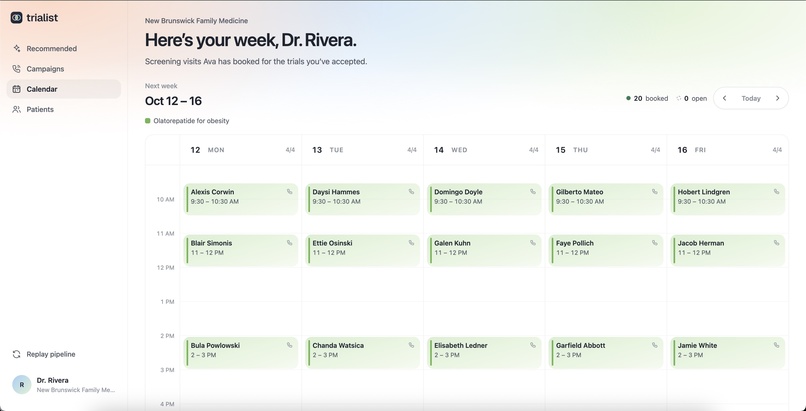Screen dimensions: 806x411
Task: Select the Calendar sidebar icon
Action: pos(16,89)
